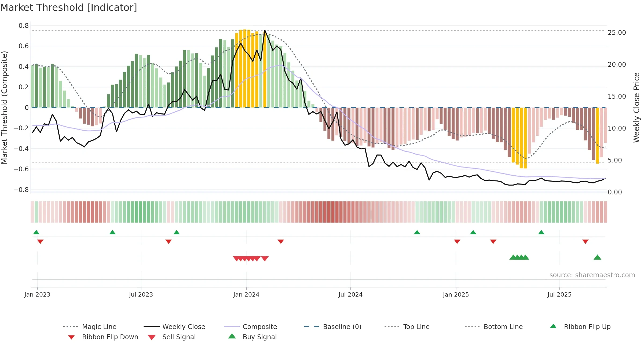Toggle the Baseline (0) legend entry
This screenshot has width=644, height=362.
[x=333, y=327]
